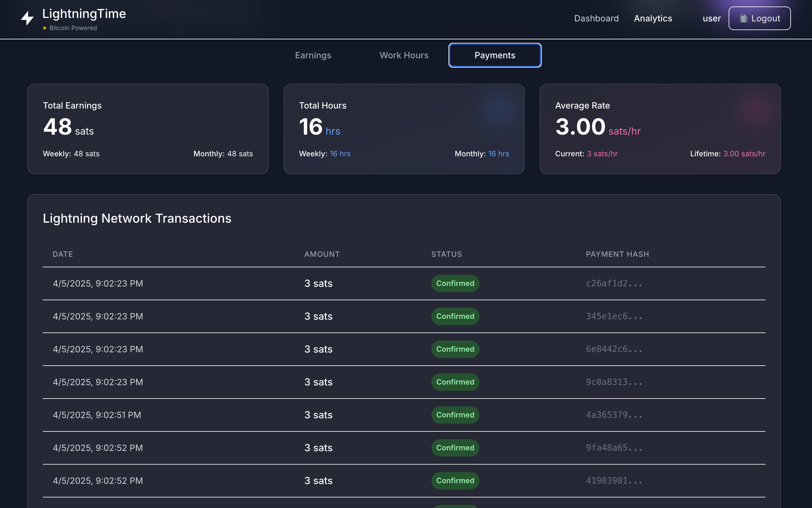Click payment hash c26af1d2
This screenshot has width=812, height=508.
614,283
